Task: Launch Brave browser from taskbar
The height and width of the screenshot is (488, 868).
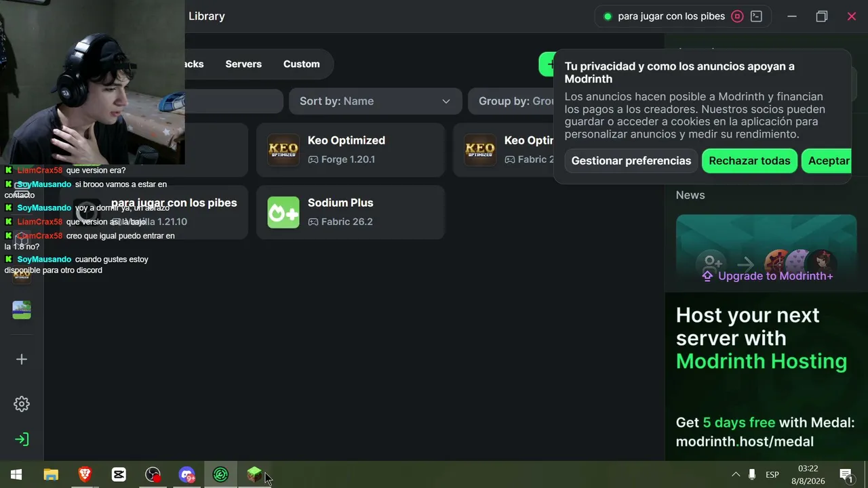Action: point(85,474)
